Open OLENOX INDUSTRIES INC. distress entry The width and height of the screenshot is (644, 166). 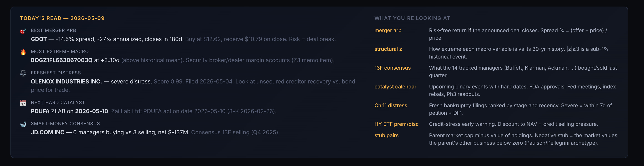click(x=66, y=81)
